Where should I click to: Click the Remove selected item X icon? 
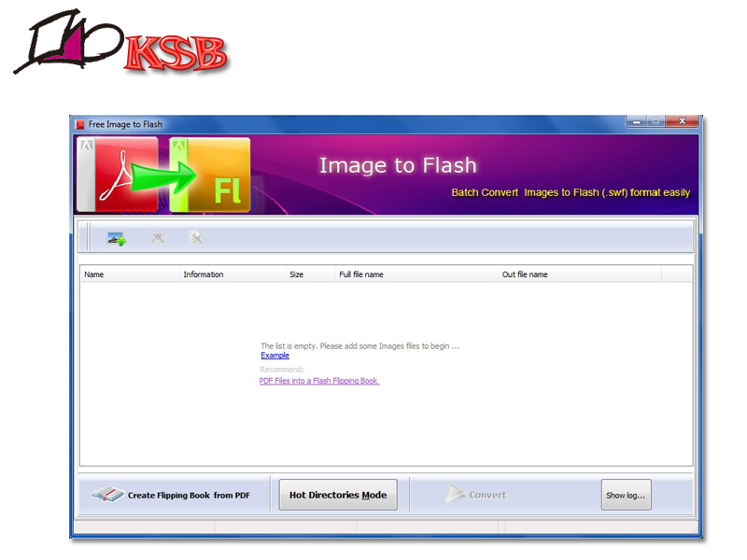click(158, 237)
